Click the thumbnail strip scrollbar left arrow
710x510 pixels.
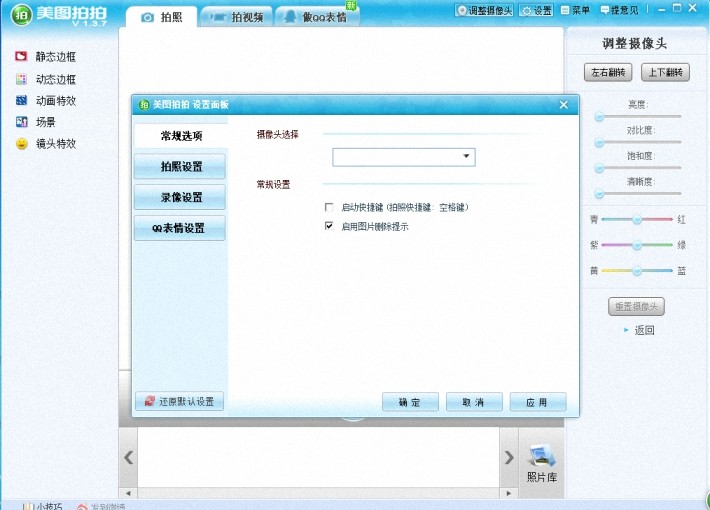point(129,493)
